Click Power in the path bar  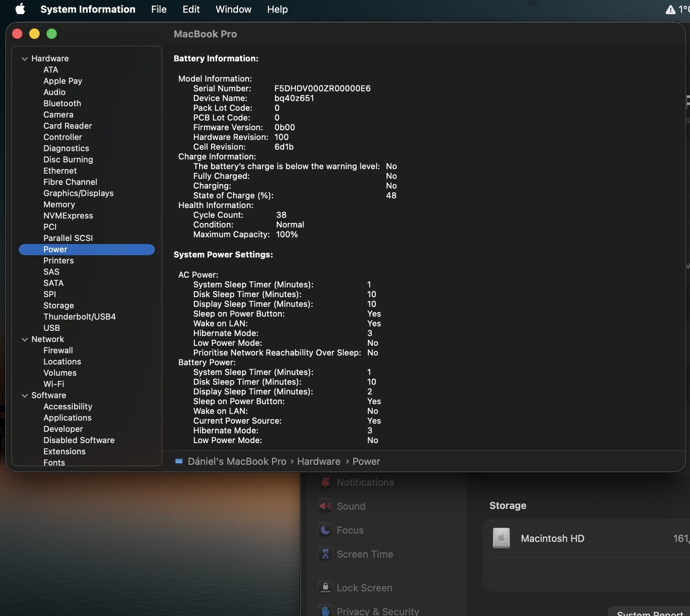(x=366, y=461)
